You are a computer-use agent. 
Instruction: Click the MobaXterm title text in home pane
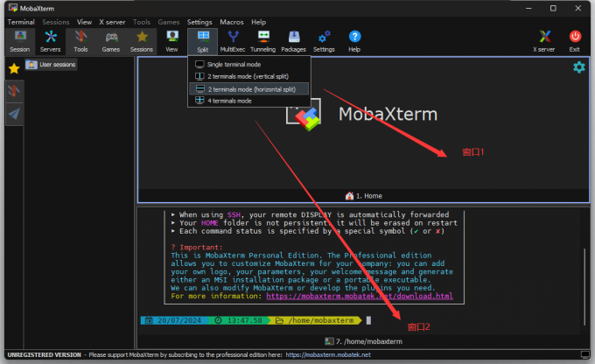[388, 115]
